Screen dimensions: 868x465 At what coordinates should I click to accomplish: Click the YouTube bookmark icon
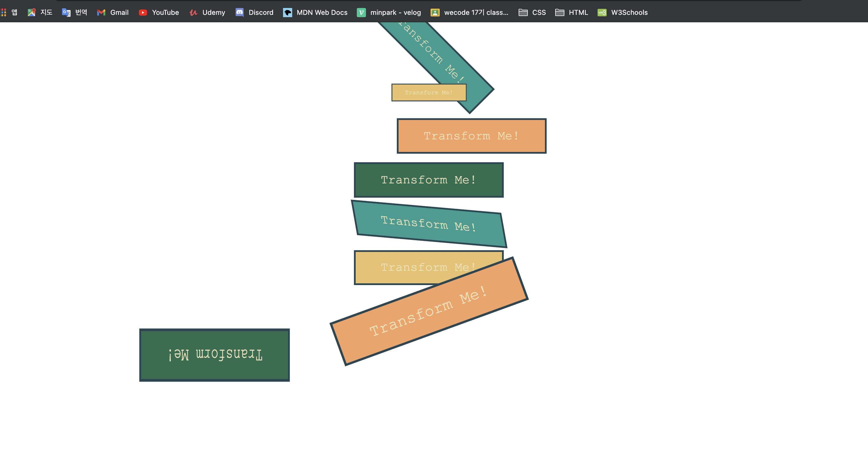(143, 13)
